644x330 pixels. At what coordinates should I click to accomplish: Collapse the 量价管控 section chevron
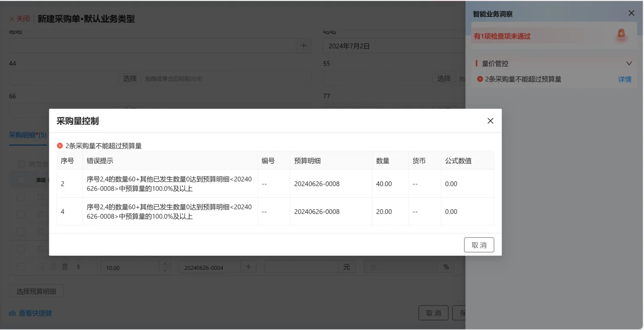click(629, 63)
